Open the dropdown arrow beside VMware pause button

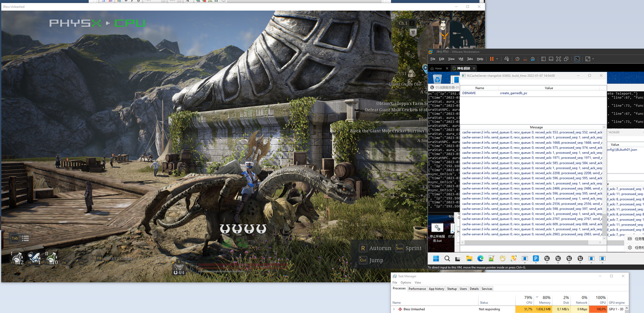point(497,59)
